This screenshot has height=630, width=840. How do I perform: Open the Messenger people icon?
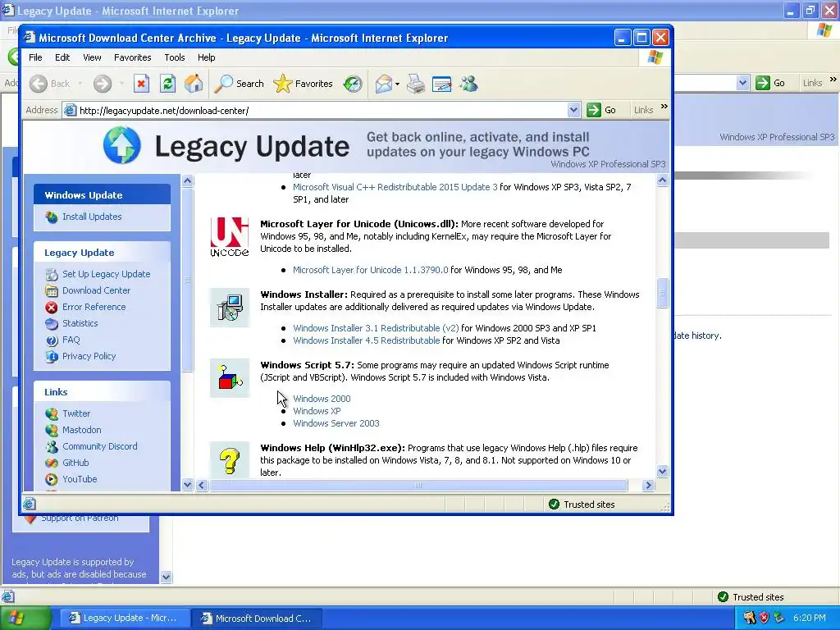pyautogui.click(x=468, y=84)
